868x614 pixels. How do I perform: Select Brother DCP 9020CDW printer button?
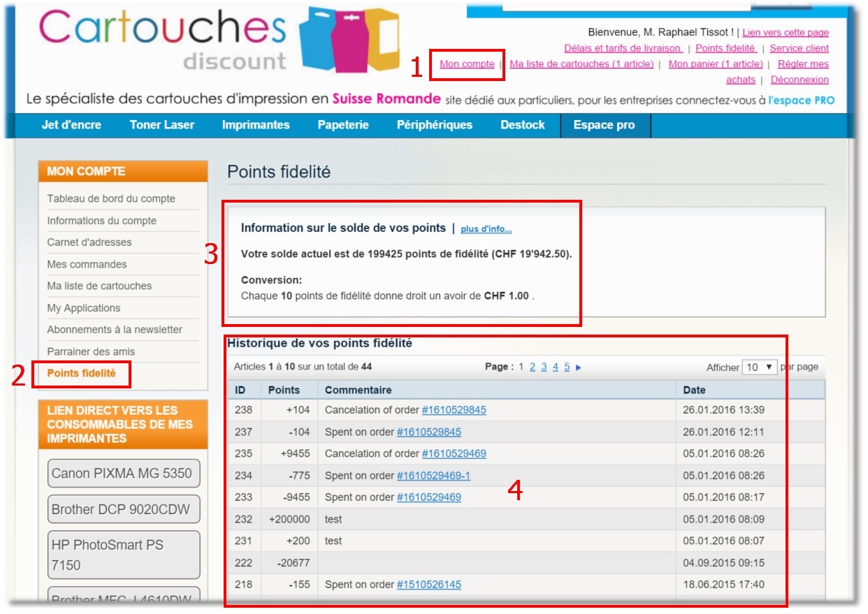click(123, 509)
